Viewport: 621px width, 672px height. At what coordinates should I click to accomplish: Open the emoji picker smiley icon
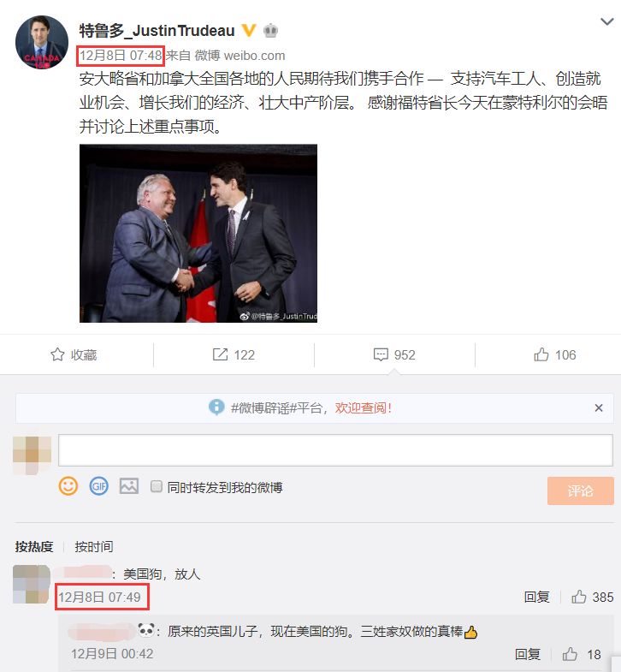click(68, 486)
